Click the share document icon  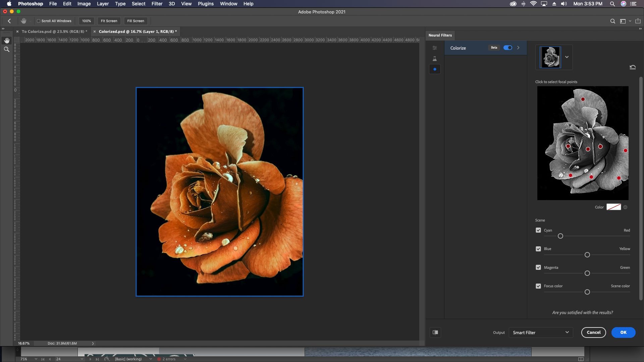point(638,21)
